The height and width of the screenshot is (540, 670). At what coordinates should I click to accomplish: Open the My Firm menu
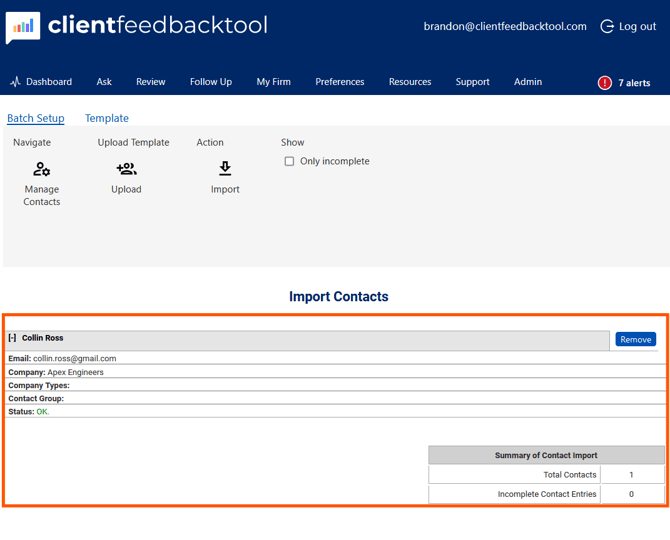point(273,82)
